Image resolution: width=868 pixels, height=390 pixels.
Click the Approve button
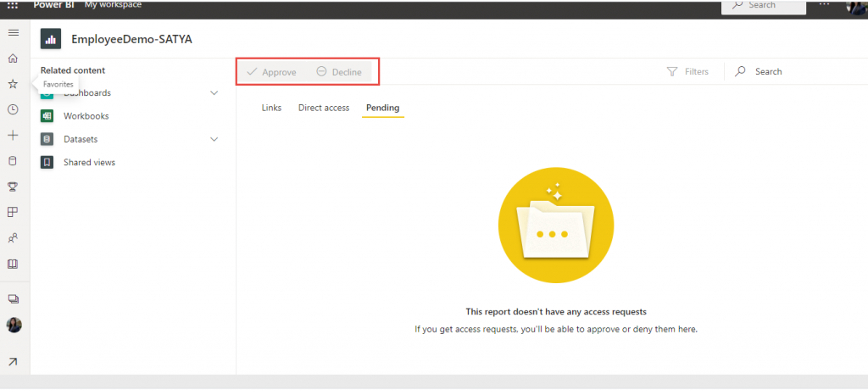tap(271, 72)
